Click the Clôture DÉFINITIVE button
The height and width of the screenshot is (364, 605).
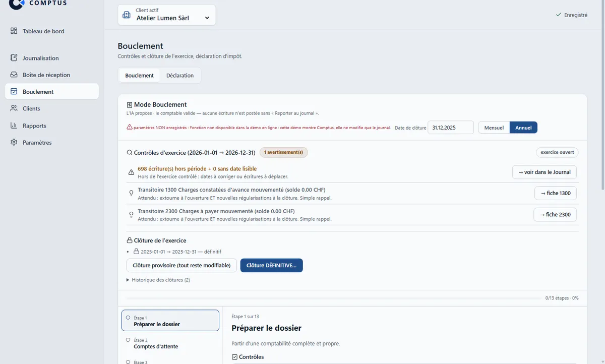(x=271, y=265)
